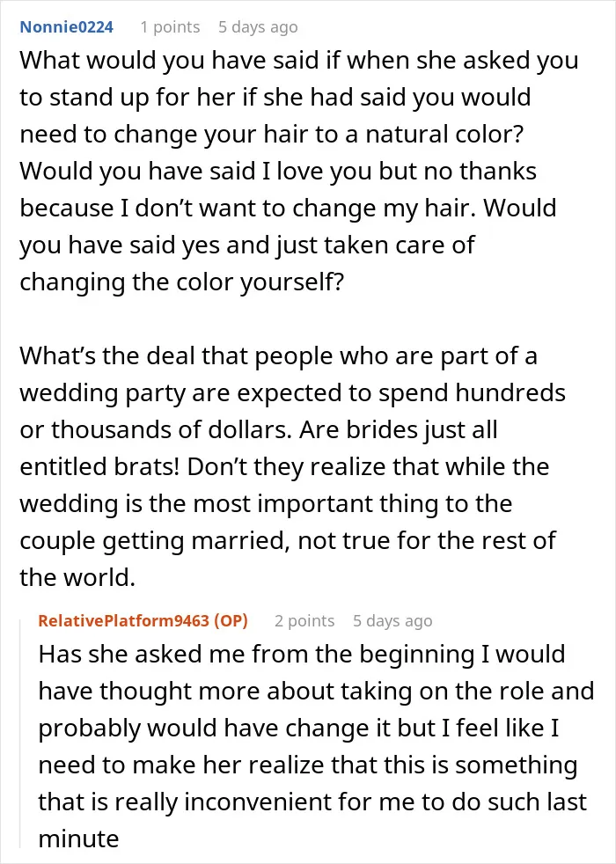Open RelativePlatform9463's user profile
Screen dimensions: 616x864
pos(123,620)
